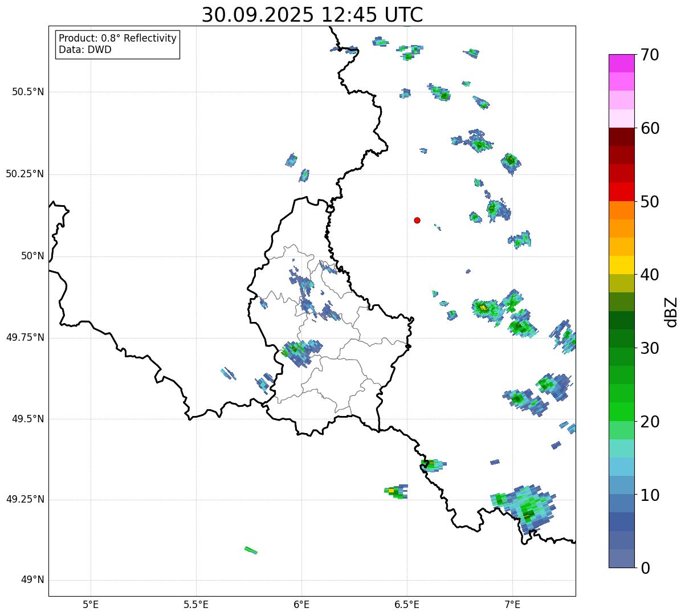Click the red dot station marker
Viewport: 685px width, 616px height.
(417, 220)
